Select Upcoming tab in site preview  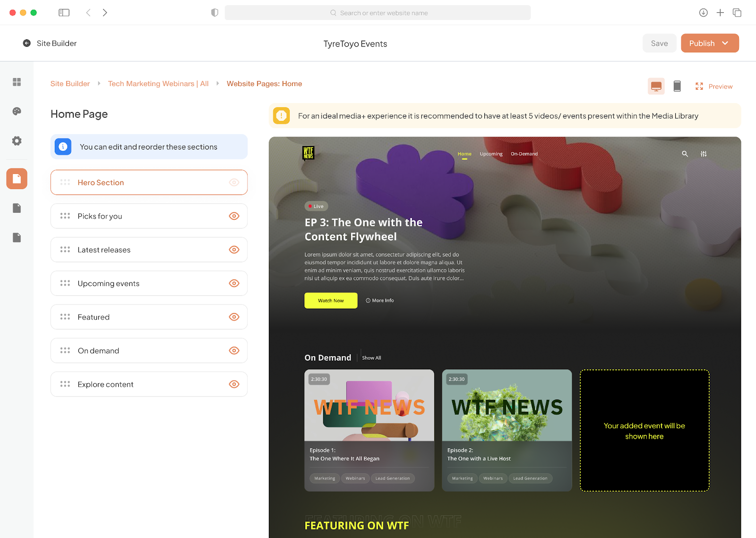[491, 154]
